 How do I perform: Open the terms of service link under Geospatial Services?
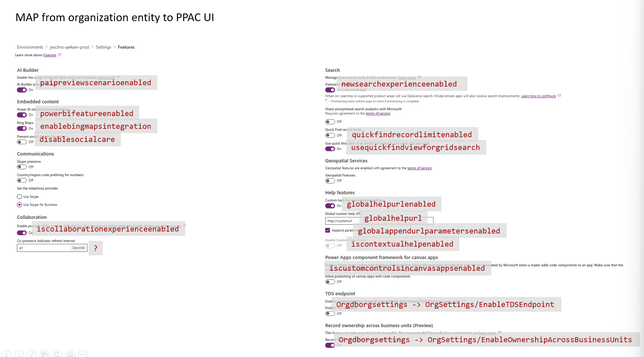pos(419,168)
